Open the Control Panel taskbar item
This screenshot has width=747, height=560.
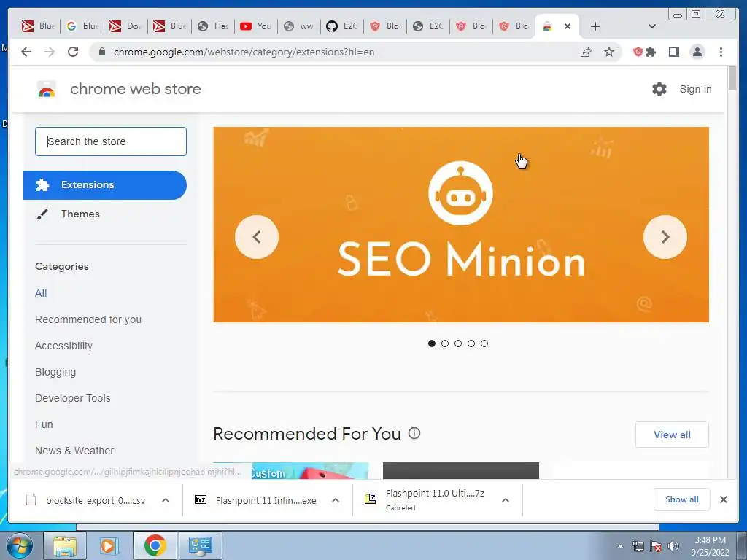point(201,545)
